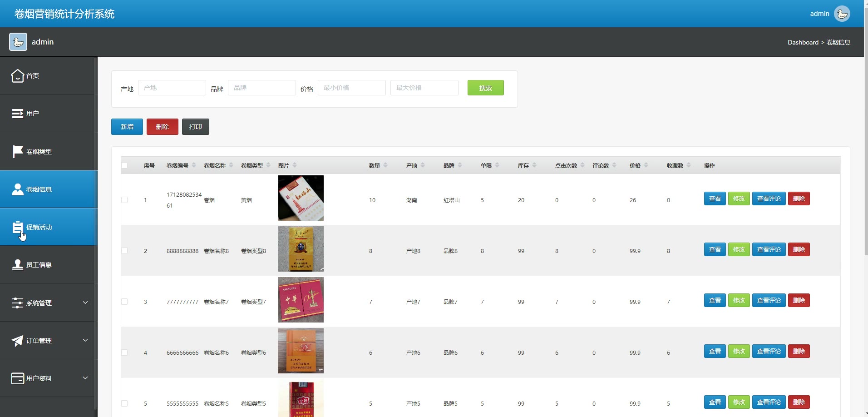Click the clipboard icon beside 促销活动
Viewport: 868px width, 417px height.
click(18, 227)
